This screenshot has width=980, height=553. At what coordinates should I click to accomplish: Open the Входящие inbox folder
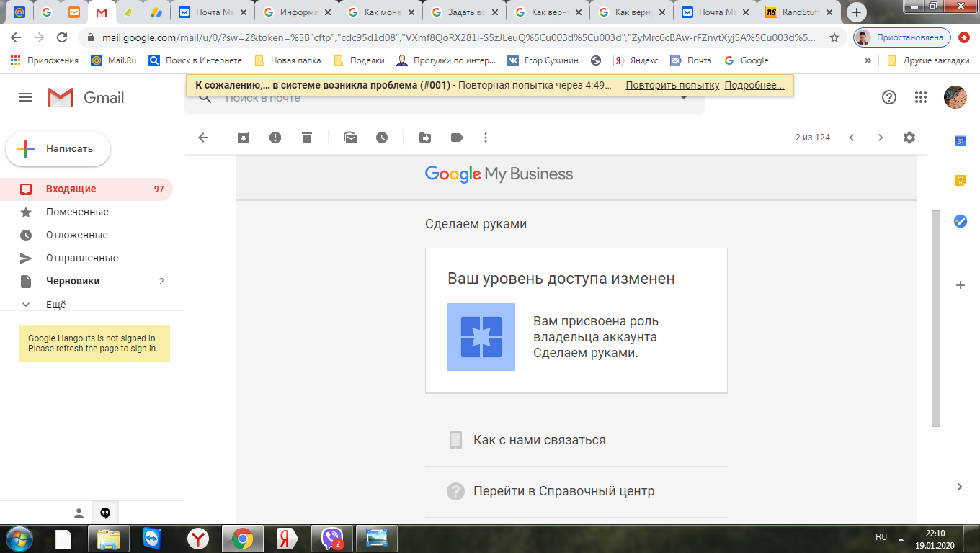click(x=86, y=189)
